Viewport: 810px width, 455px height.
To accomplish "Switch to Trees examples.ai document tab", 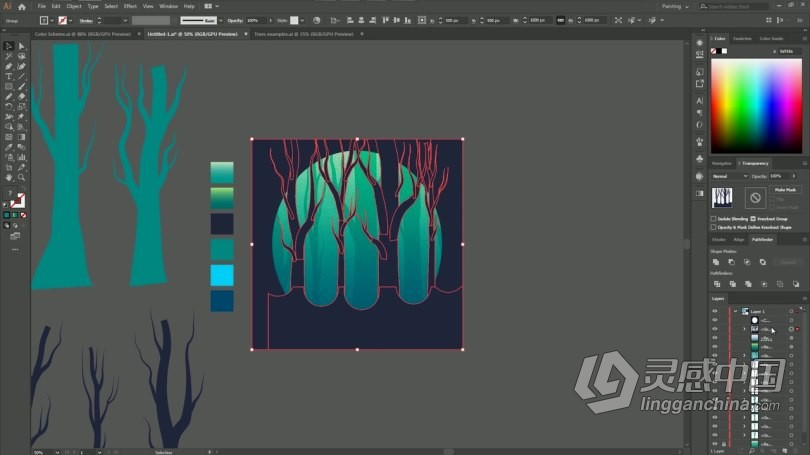I will click(x=304, y=34).
